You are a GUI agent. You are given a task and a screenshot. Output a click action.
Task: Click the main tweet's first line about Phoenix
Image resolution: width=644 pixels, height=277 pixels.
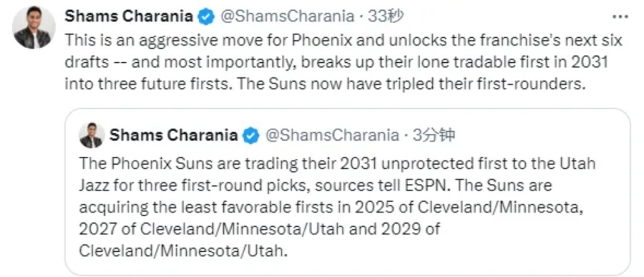[343, 39]
